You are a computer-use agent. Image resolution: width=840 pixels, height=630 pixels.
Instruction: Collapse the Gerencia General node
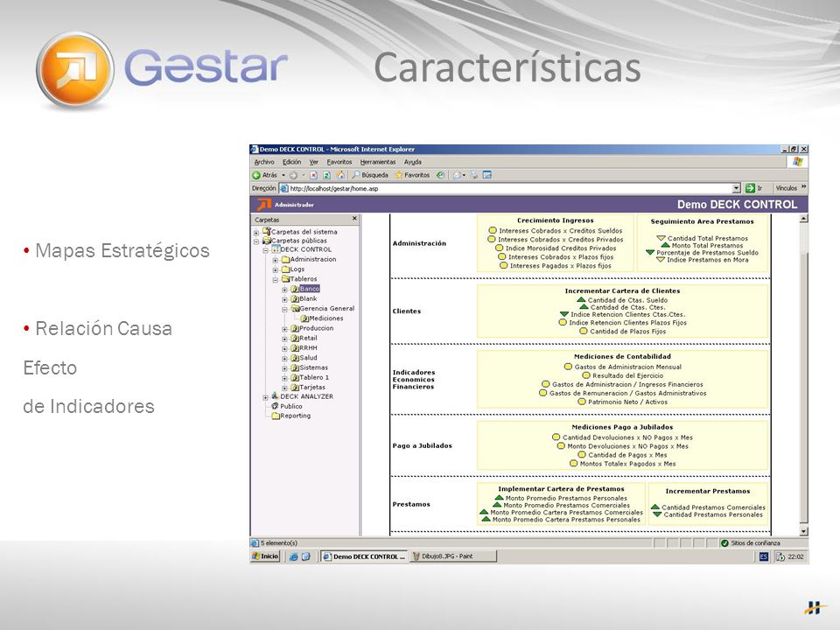click(x=285, y=310)
